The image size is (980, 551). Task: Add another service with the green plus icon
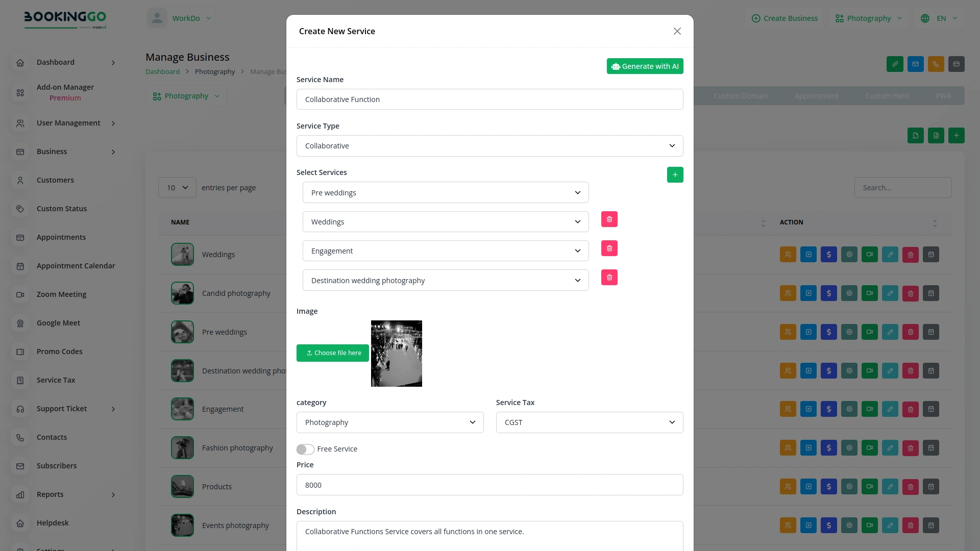coord(675,174)
